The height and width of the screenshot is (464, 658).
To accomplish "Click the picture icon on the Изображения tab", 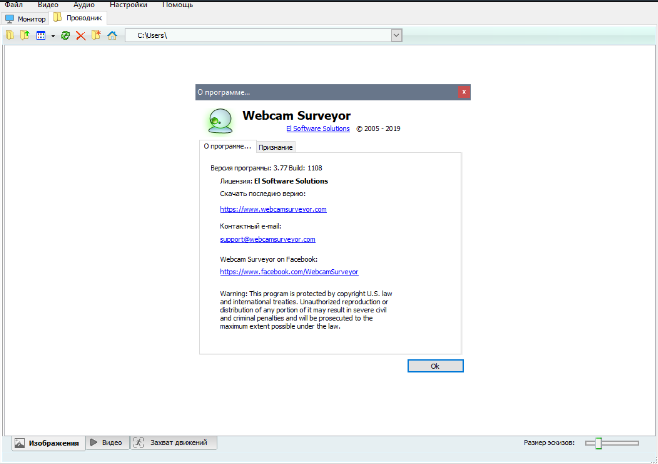I will coord(19,443).
